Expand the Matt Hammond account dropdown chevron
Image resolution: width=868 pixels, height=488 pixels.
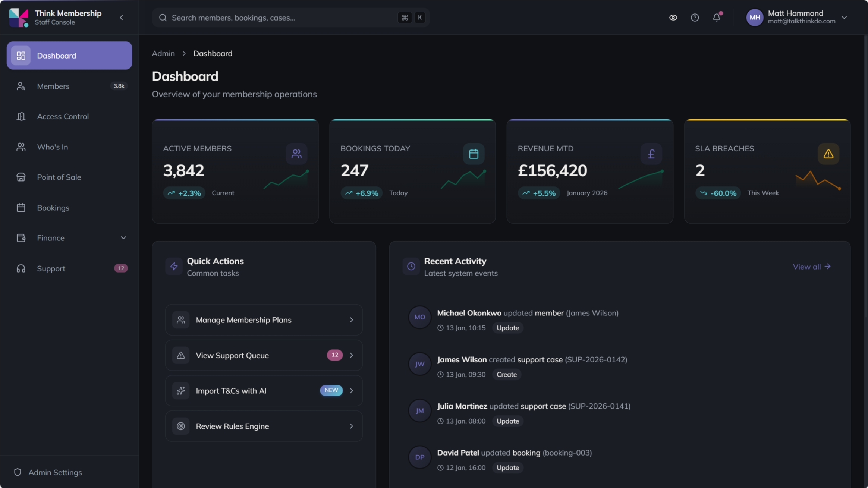tap(844, 18)
